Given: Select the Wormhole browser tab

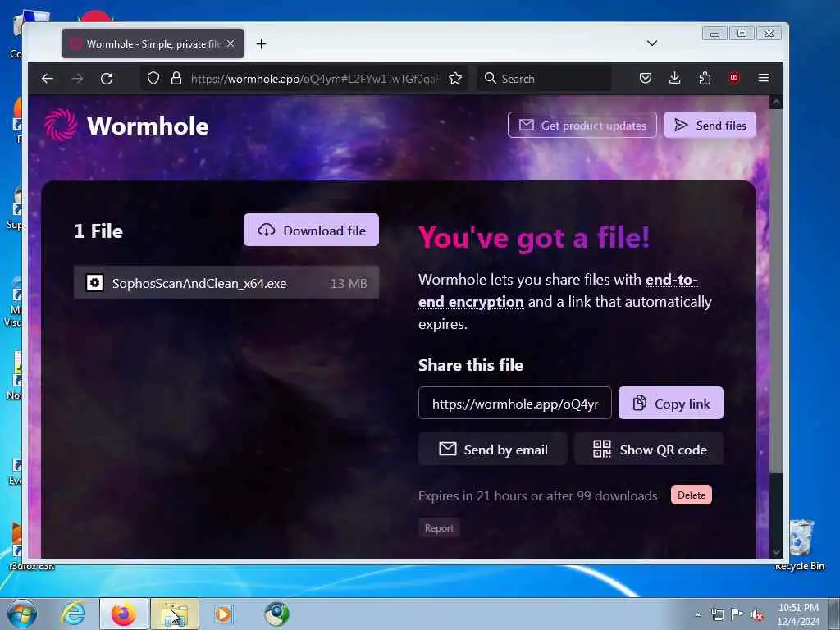Looking at the screenshot, I should click(x=153, y=43).
